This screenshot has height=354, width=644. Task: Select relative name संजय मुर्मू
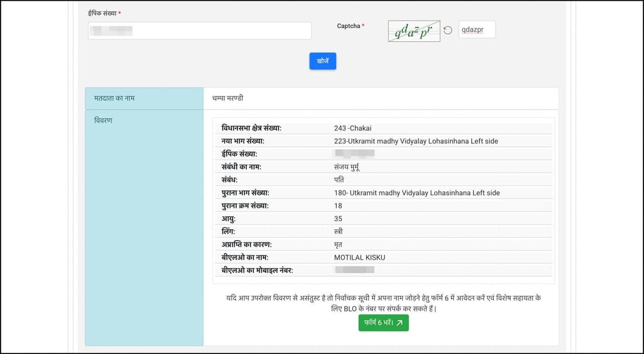[347, 167]
